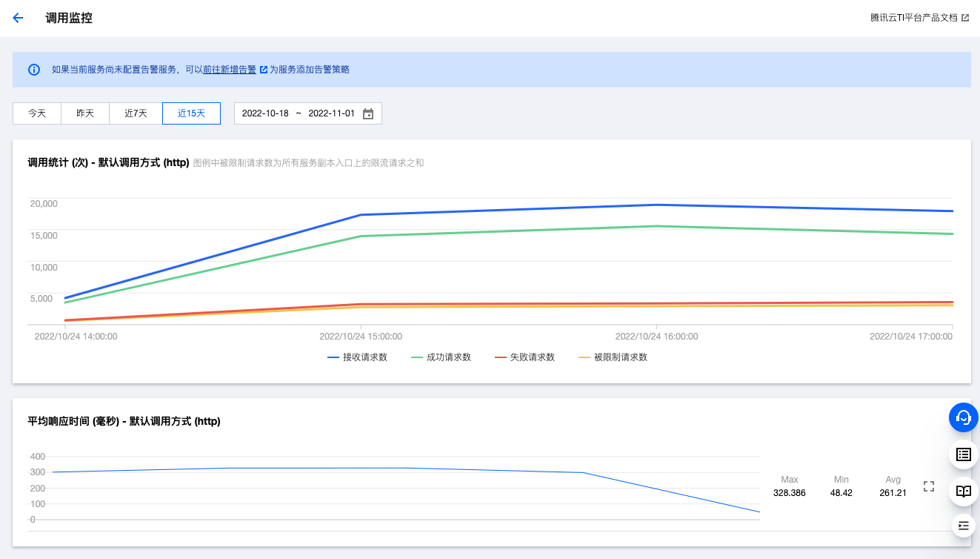Open the documentation book icon
Image resolution: width=980 pixels, height=559 pixels.
pos(963,492)
